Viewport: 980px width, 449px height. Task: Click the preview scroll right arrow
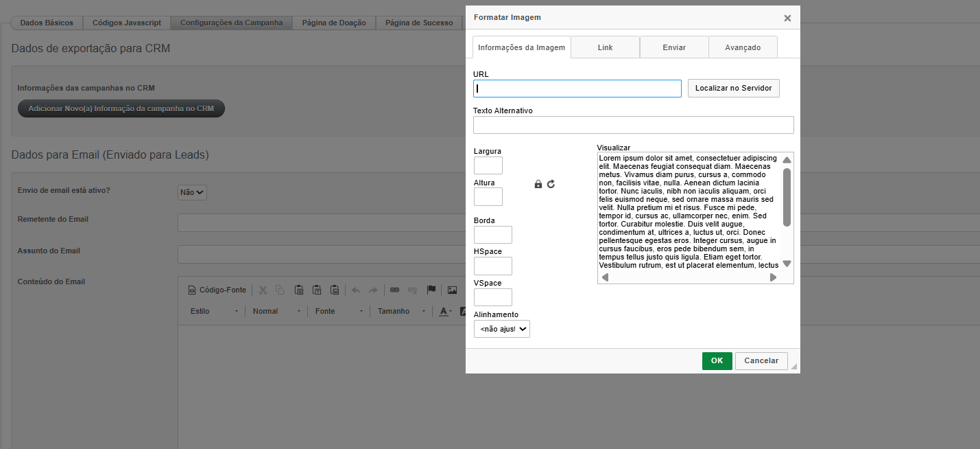click(773, 277)
